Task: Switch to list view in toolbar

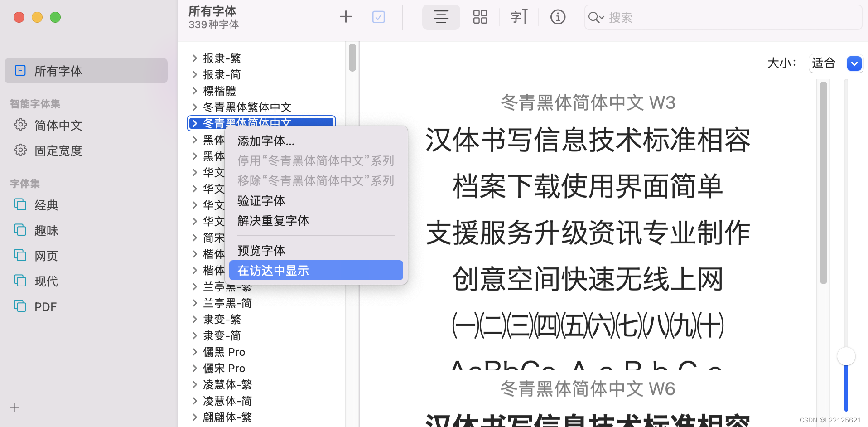Action: pyautogui.click(x=441, y=17)
